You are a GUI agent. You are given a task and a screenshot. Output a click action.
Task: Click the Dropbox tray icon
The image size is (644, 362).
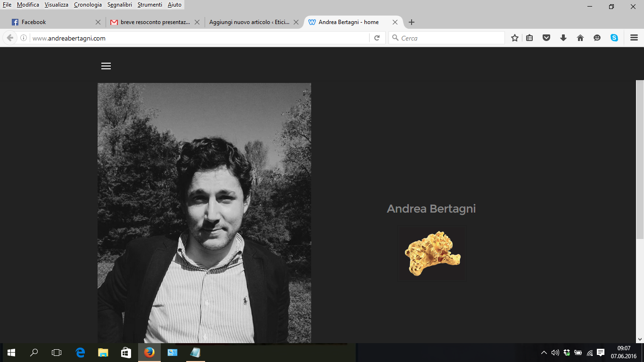coord(567,353)
